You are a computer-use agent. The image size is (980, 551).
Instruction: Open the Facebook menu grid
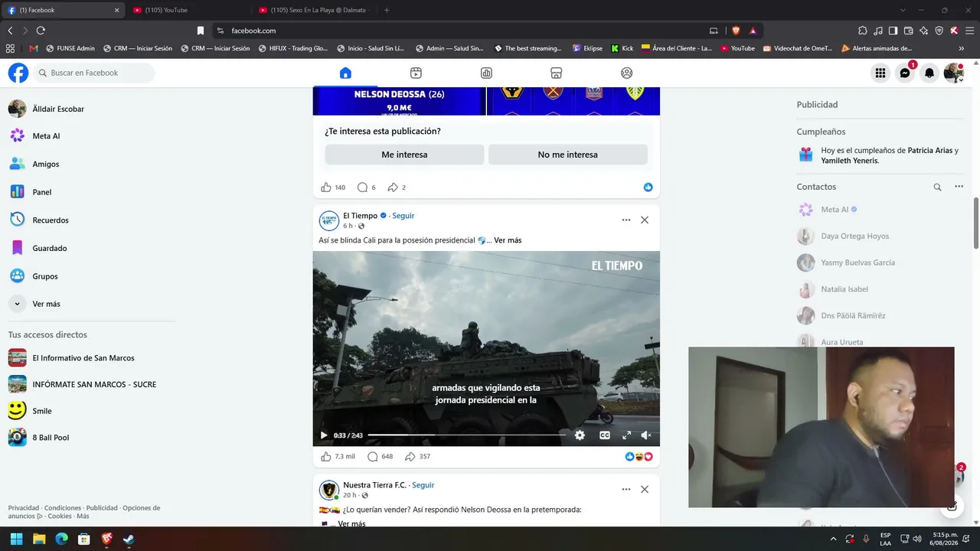(x=880, y=73)
